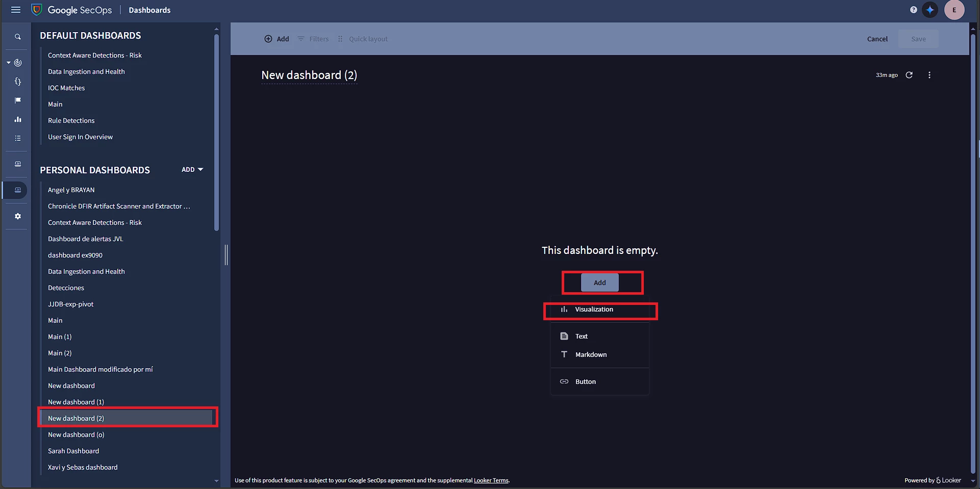Viewport: 980px width, 489px height.
Task: Open default Main dashboard
Action: (55, 104)
